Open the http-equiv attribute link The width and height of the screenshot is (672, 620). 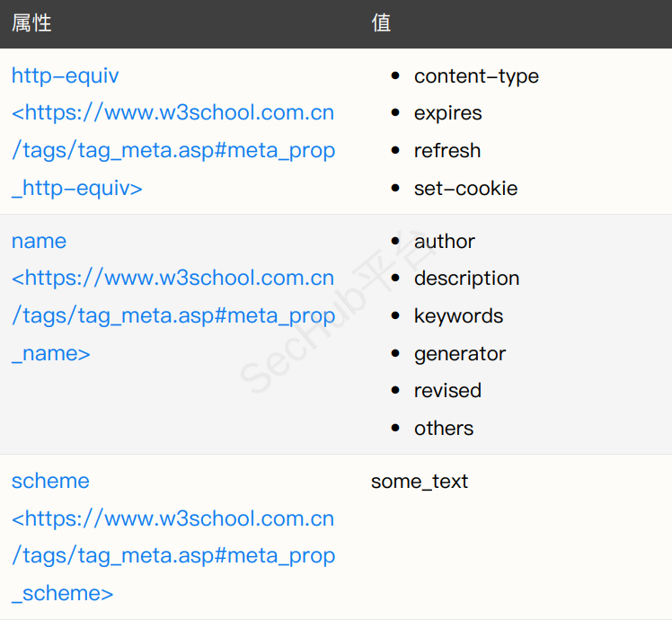(65, 75)
